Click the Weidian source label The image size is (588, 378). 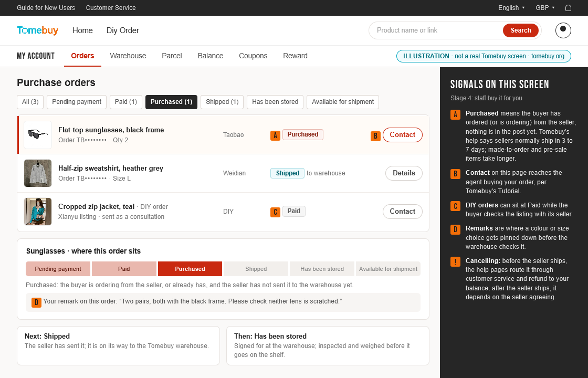[x=234, y=173]
